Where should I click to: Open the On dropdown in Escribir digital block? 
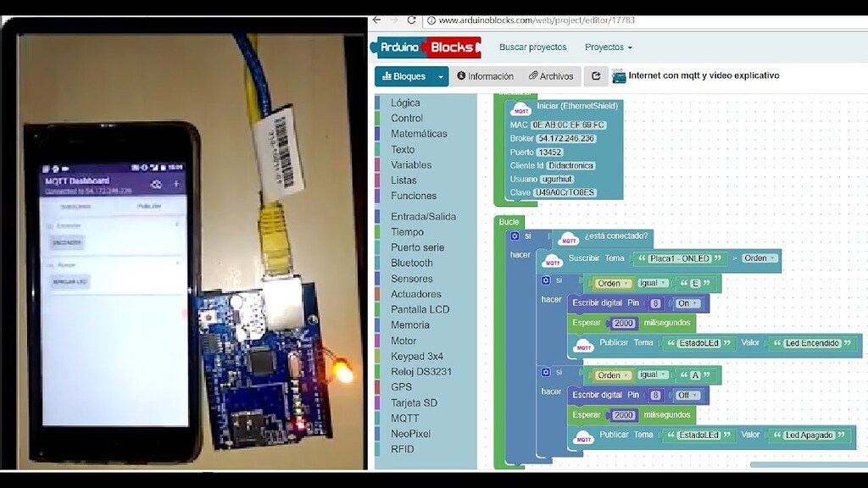pos(688,302)
